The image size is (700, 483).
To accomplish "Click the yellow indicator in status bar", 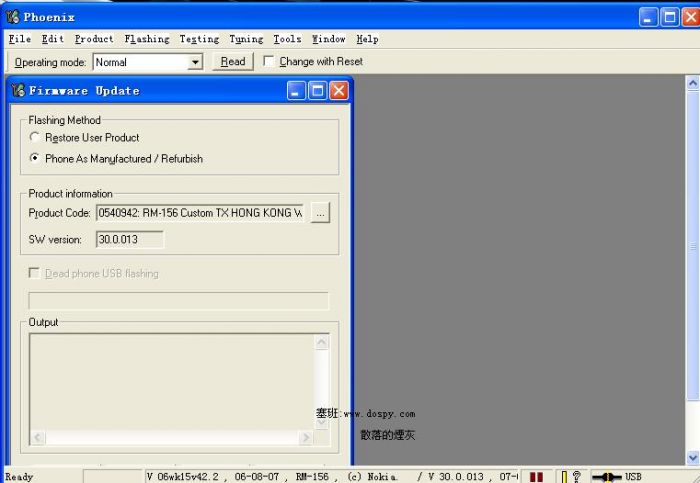I will [x=564, y=477].
